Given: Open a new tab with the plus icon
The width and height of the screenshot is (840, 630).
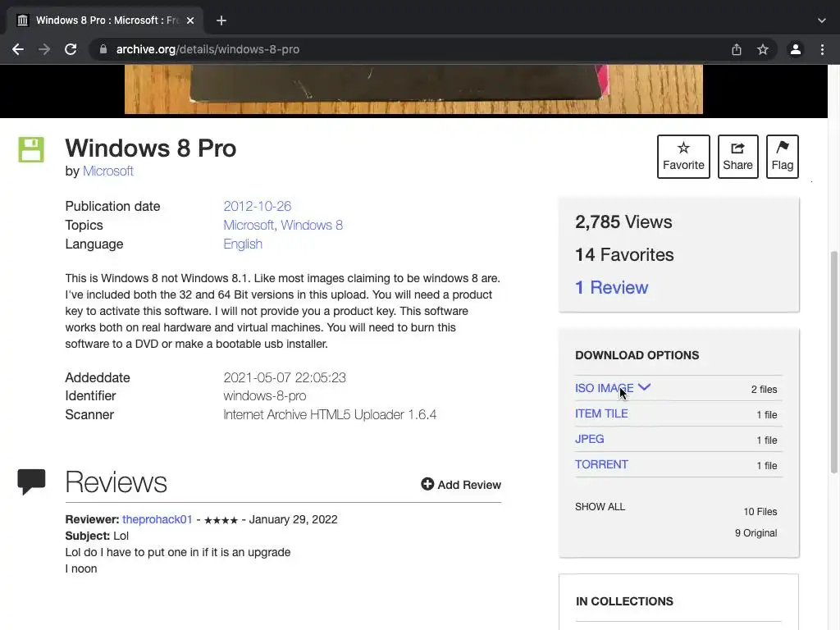Looking at the screenshot, I should (221, 21).
